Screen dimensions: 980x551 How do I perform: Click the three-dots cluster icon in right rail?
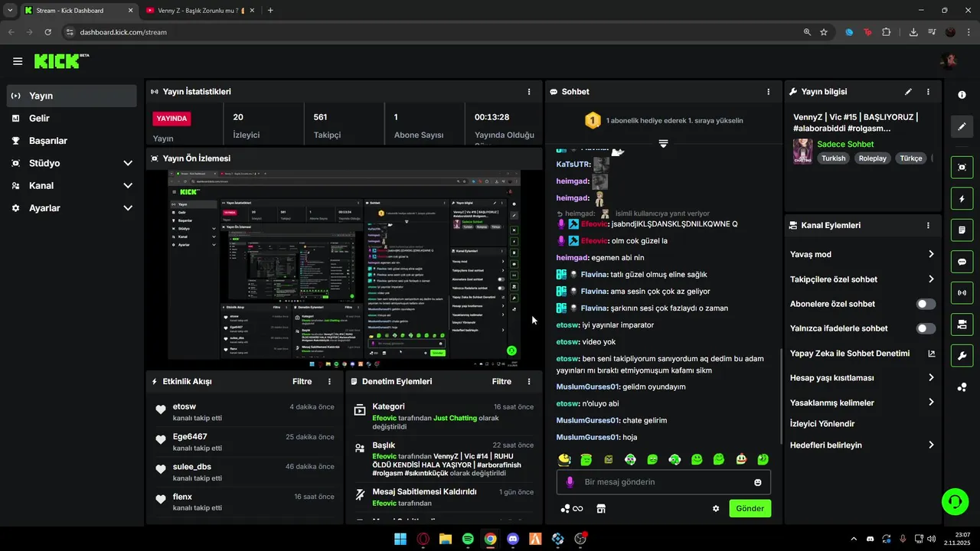pos(962,387)
